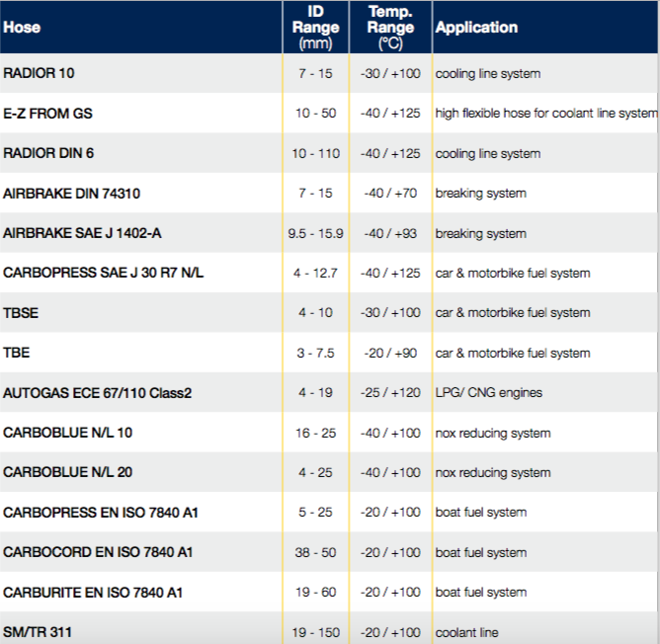Click the Application column header
This screenshot has width=660, height=644.
click(x=476, y=28)
